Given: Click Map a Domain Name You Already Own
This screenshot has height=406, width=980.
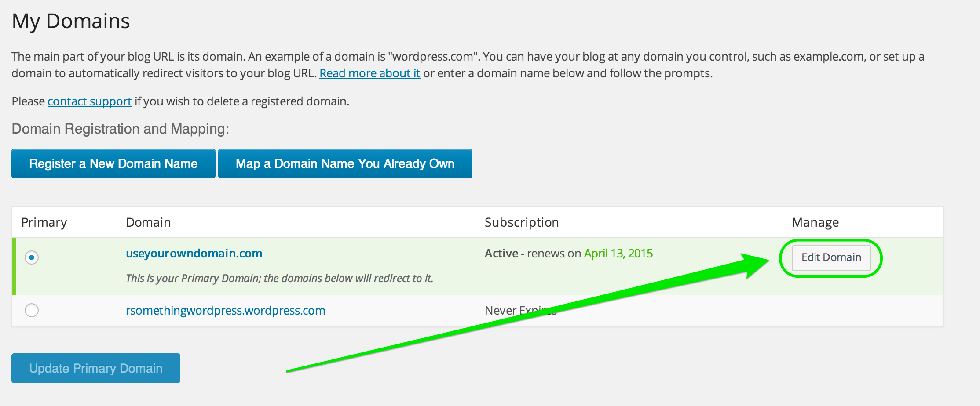Looking at the screenshot, I should coord(345,163).
